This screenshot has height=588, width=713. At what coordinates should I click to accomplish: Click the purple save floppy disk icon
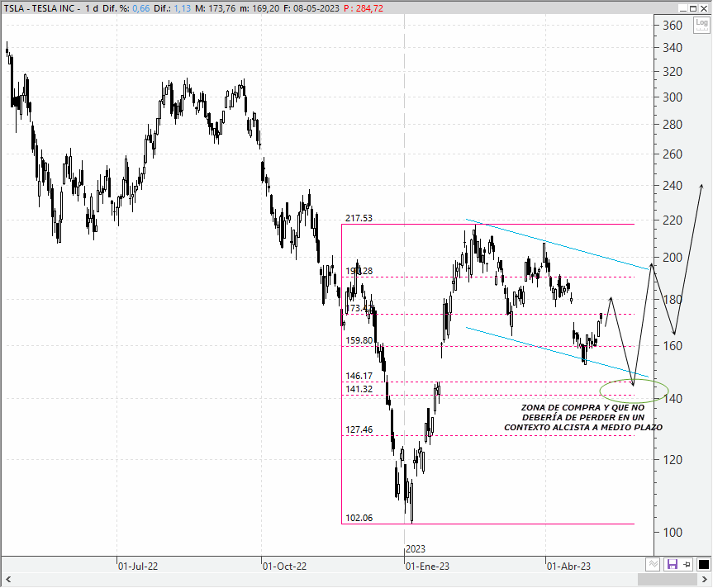tap(671, 564)
